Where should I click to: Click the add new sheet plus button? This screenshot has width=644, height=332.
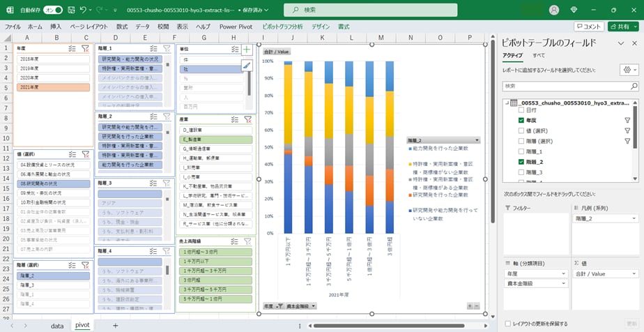tap(115, 325)
